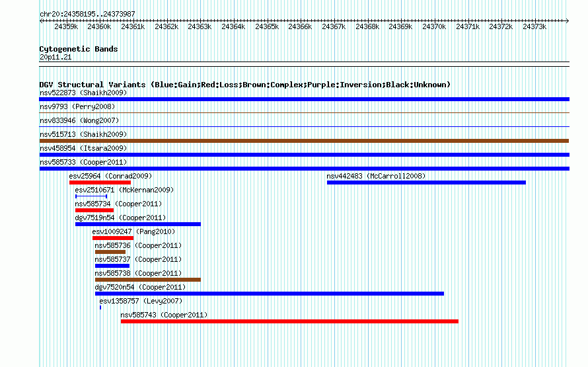Click the nsv522873 (Shaikh2009) label
This screenshot has height=367, width=588.
pos(83,93)
